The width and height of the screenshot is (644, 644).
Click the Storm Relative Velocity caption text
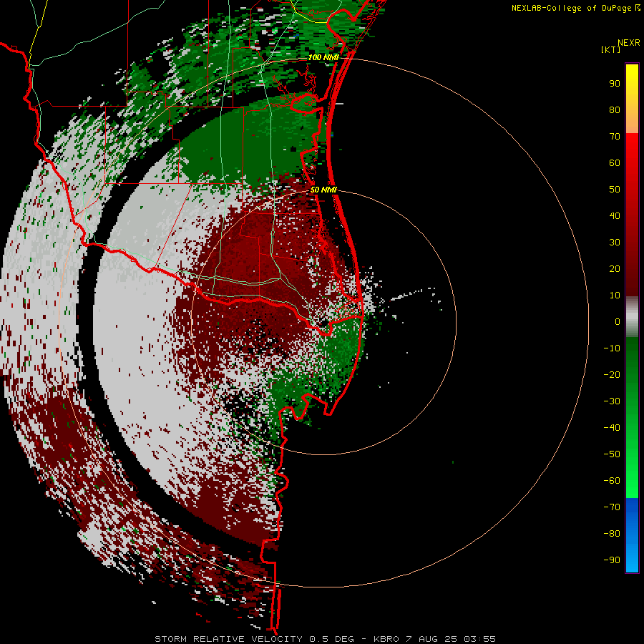pos(325,639)
